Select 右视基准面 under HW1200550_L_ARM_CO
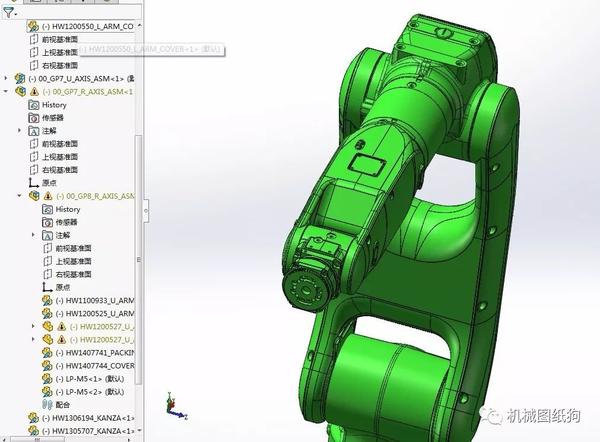This screenshot has width=600, height=442. tap(60, 65)
